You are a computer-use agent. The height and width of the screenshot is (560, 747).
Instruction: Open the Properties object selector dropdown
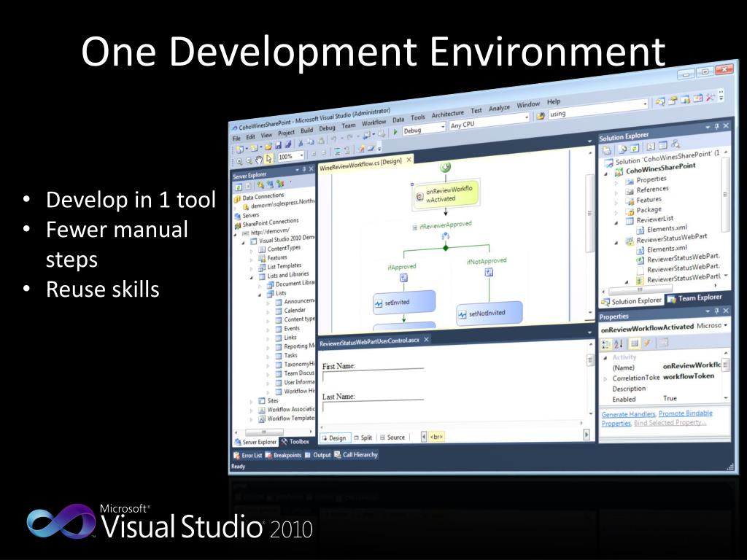pos(725,325)
